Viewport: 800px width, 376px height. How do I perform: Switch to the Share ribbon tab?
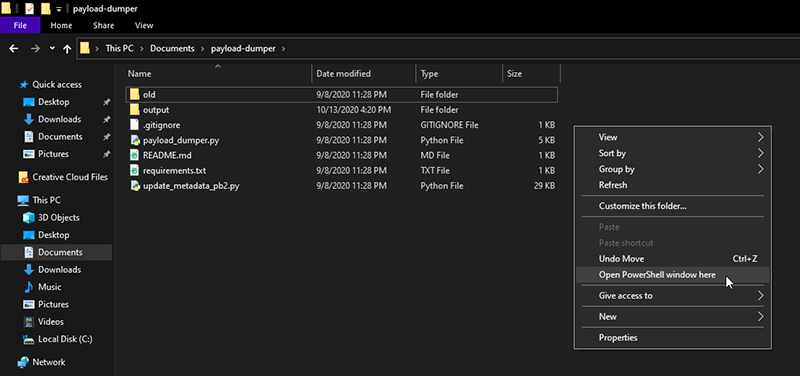coord(104,26)
